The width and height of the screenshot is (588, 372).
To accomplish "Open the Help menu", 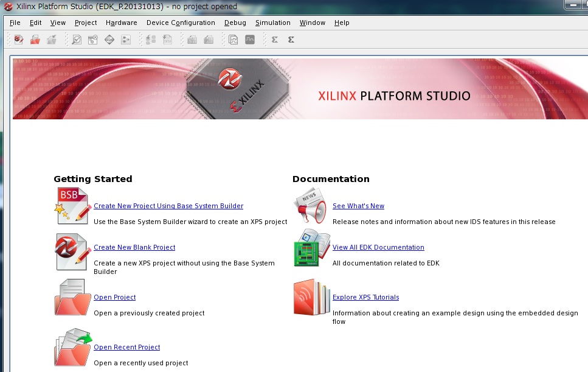I will click(x=342, y=23).
